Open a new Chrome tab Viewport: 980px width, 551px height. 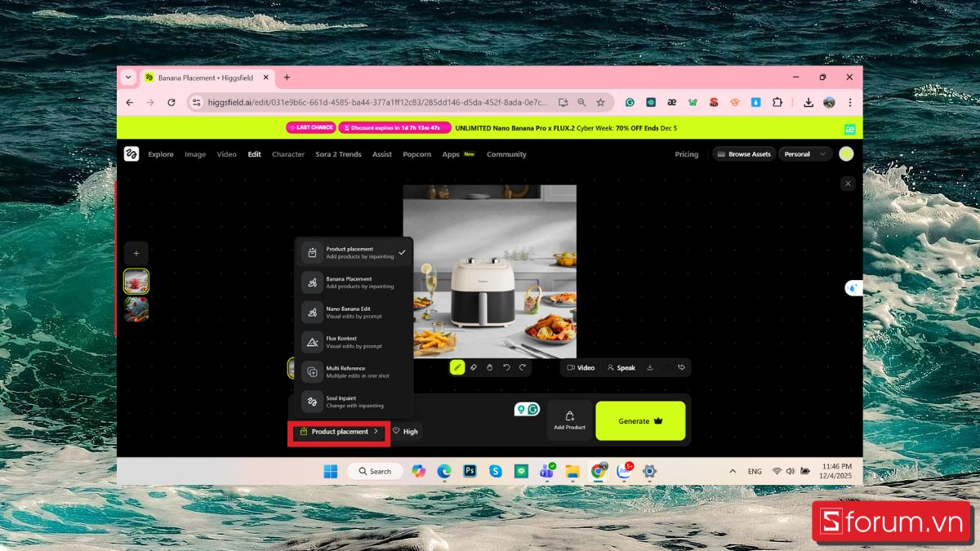coord(287,78)
